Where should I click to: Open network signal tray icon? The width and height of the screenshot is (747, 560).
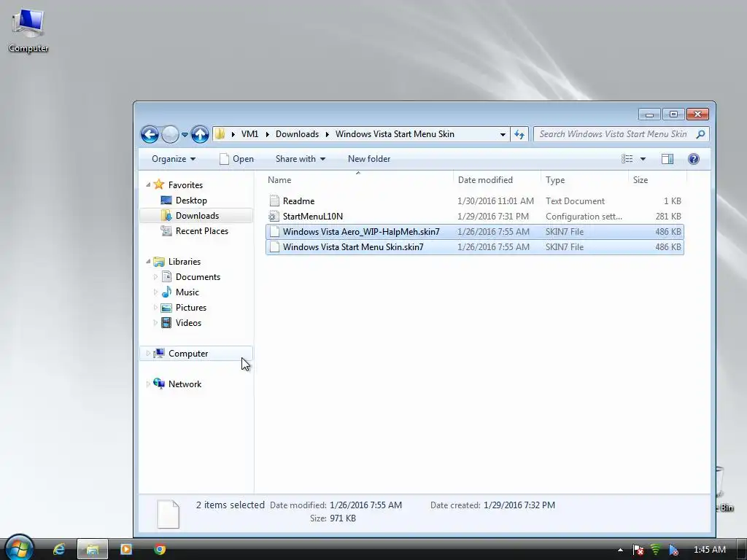(x=656, y=550)
